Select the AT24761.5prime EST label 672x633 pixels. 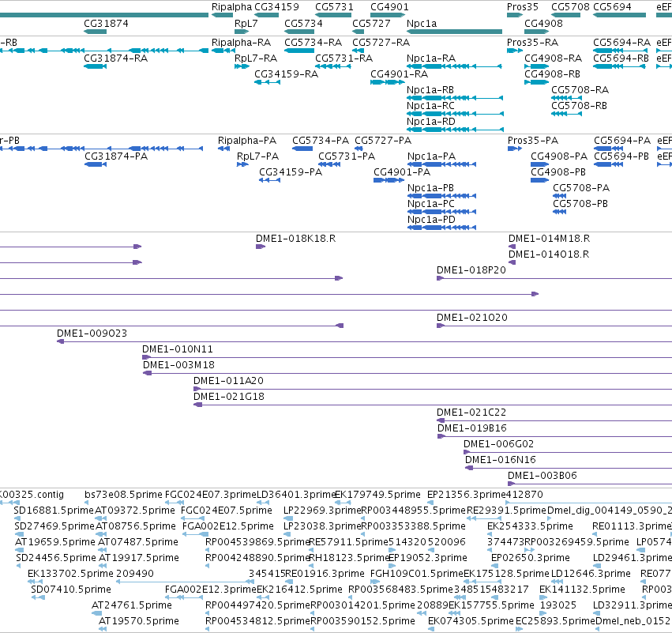click(x=132, y=605)
